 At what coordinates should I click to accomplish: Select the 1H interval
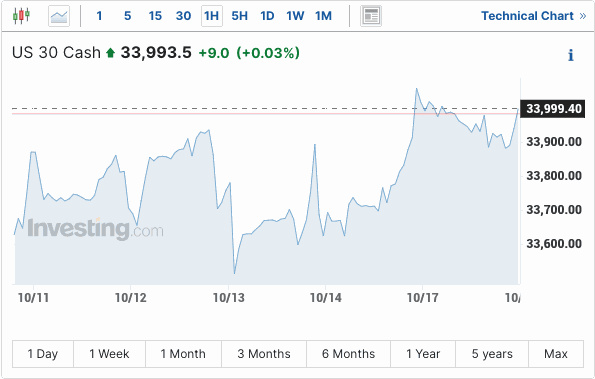tap(211, 16)
